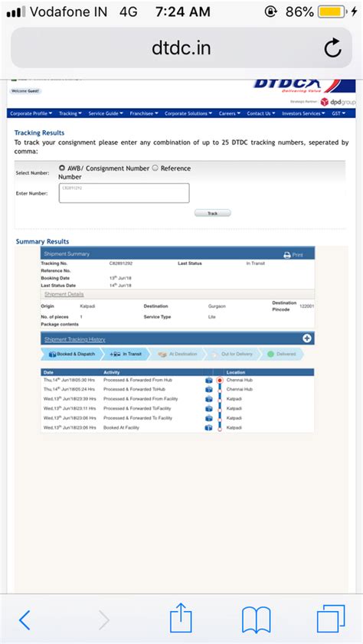Expand tracking history with plus icon

307,338
